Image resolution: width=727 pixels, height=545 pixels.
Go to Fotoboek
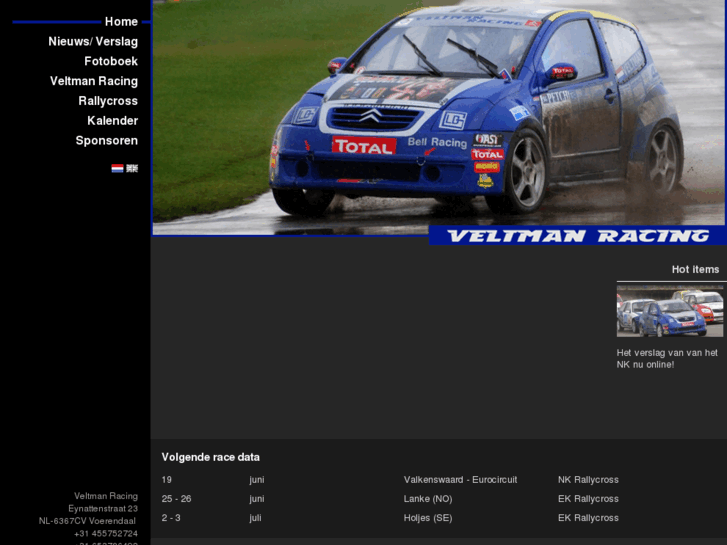111,61
